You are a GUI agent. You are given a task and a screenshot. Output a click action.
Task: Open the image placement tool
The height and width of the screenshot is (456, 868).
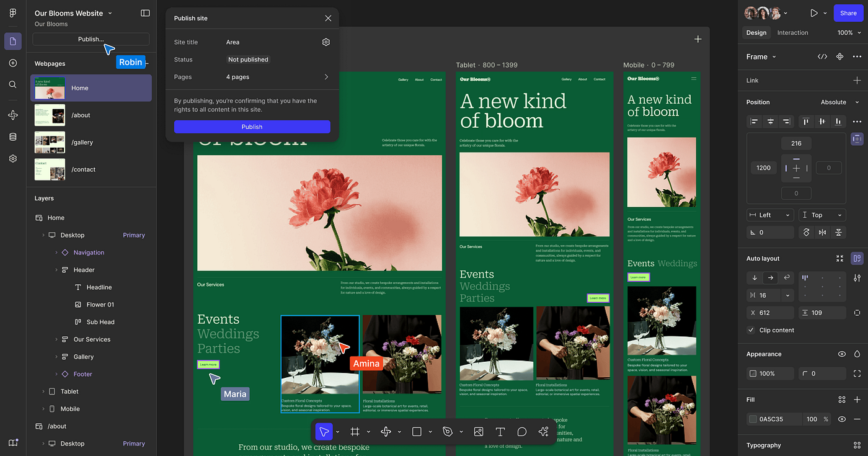coord(479,431)
